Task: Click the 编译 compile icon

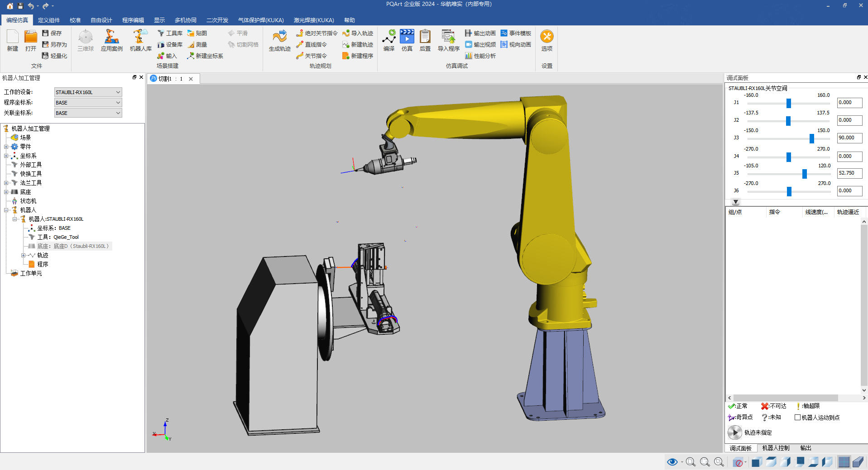Action: pyautogui.click(x=388, y=40)
